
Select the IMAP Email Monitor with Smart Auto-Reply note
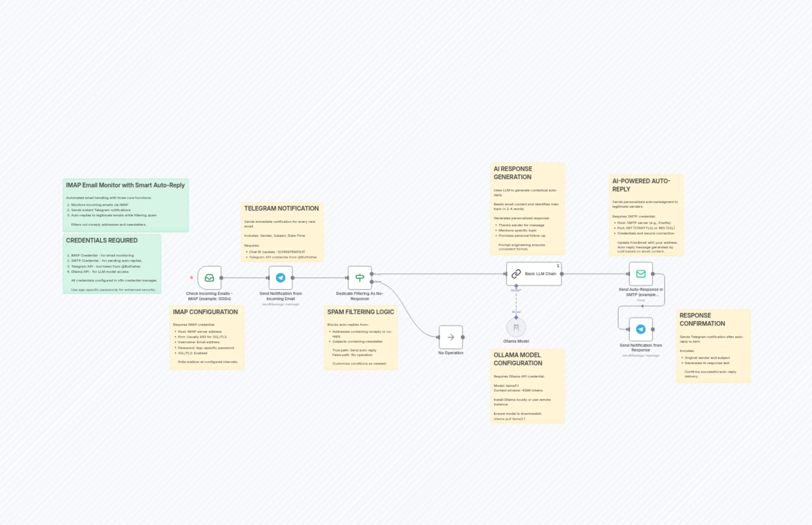(x=126, y=204)
